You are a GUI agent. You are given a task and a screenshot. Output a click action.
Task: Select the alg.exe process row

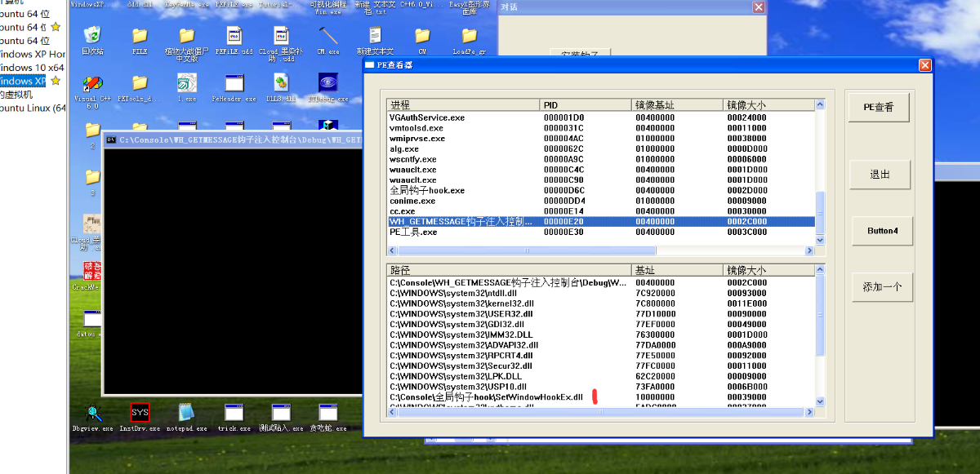pos(601,149)
